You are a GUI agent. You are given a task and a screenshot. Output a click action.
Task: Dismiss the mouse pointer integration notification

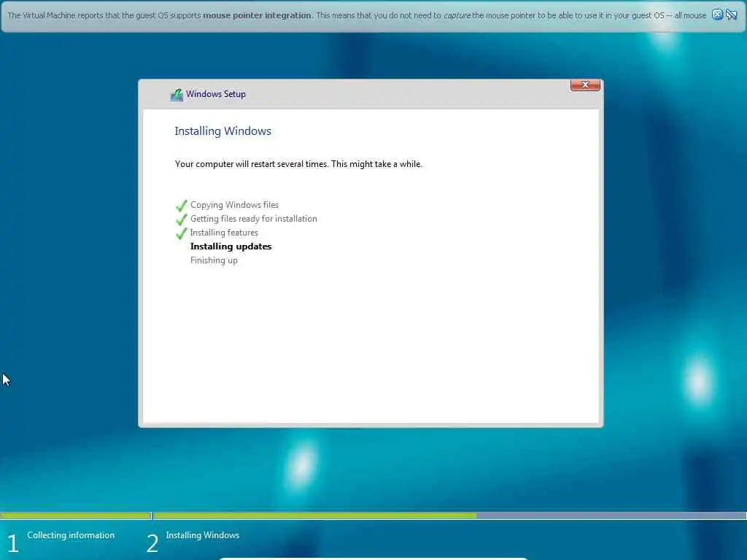[718, 15]
